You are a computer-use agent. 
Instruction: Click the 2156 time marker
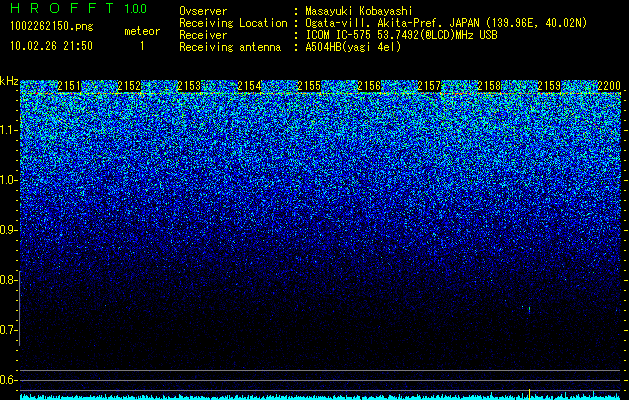click(x=369, y=86)
